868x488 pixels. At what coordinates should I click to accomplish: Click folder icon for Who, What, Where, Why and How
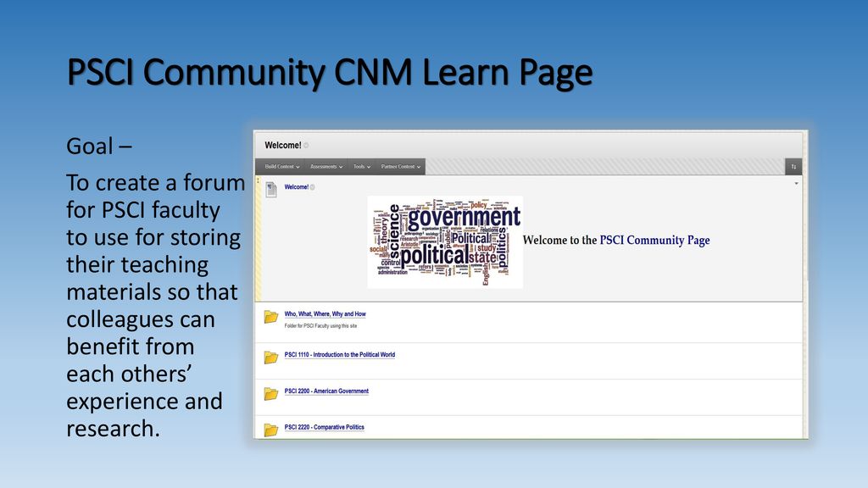[x=270, y=317]
